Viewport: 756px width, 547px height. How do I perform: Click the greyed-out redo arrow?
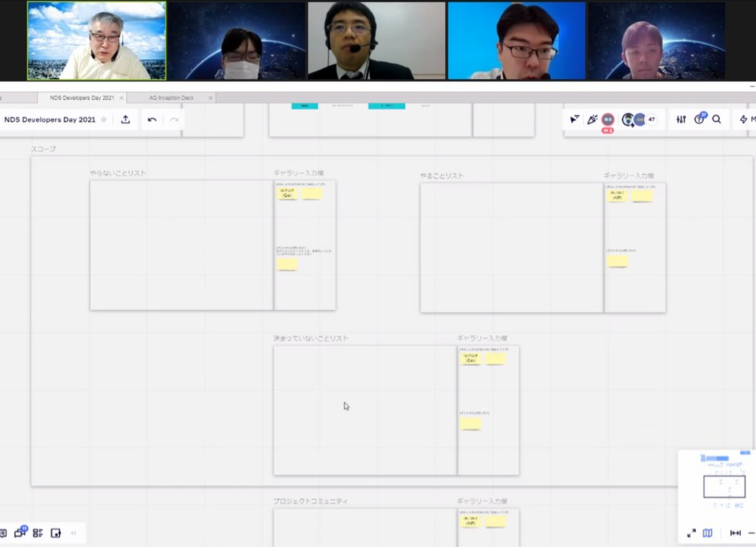[x=174, y=120]
